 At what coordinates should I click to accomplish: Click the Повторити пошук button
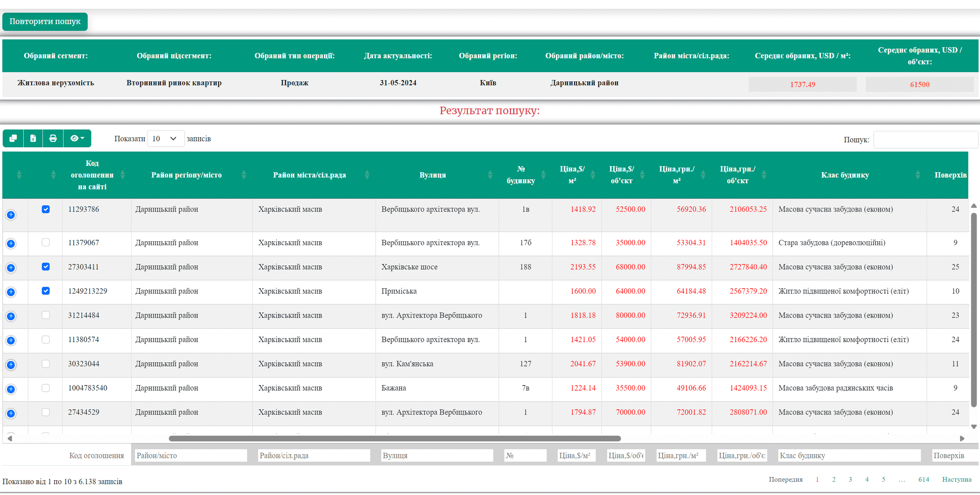pyautogui.click(x=45, y=21)
